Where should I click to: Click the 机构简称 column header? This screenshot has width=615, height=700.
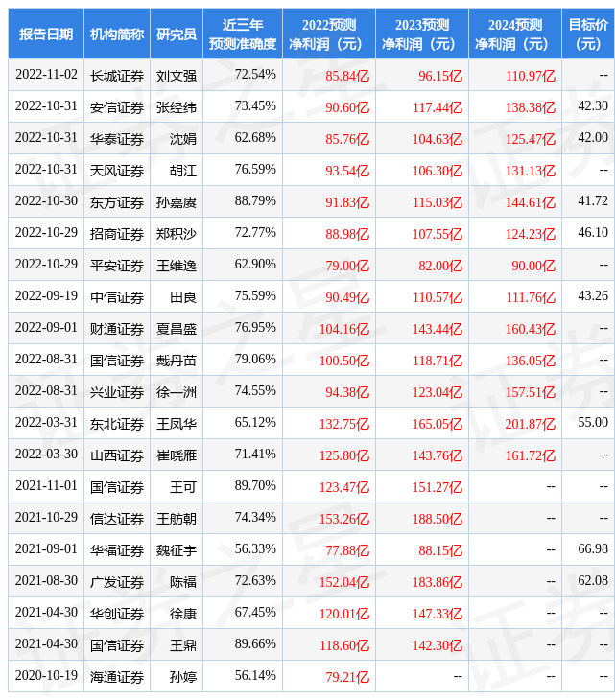point(117,34)
